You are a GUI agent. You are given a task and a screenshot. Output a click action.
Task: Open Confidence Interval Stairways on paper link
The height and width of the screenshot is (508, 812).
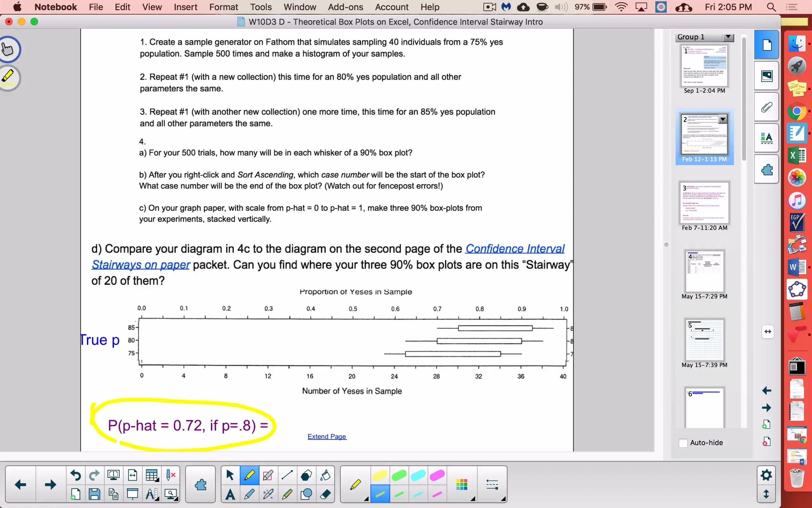[x=515, y=249]
